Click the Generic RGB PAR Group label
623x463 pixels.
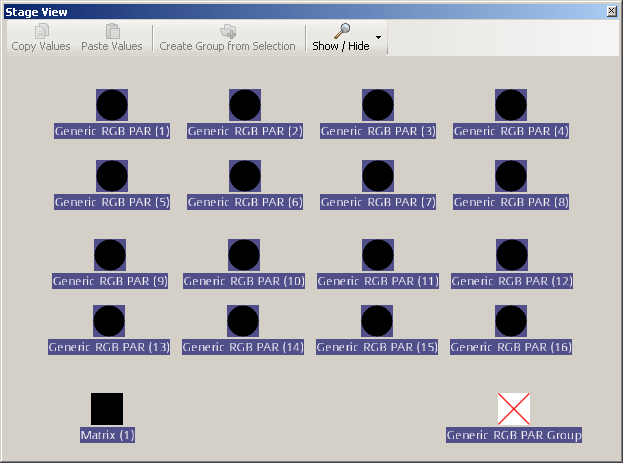[514, 435]
